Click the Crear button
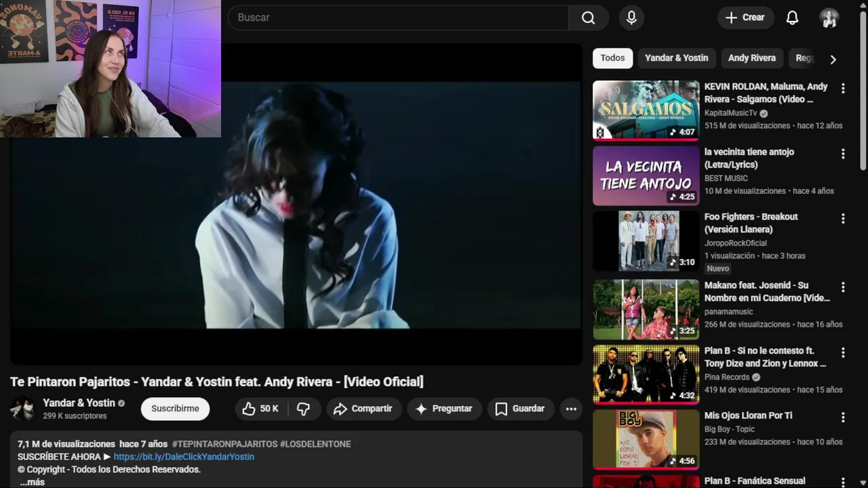 [745, 18]
